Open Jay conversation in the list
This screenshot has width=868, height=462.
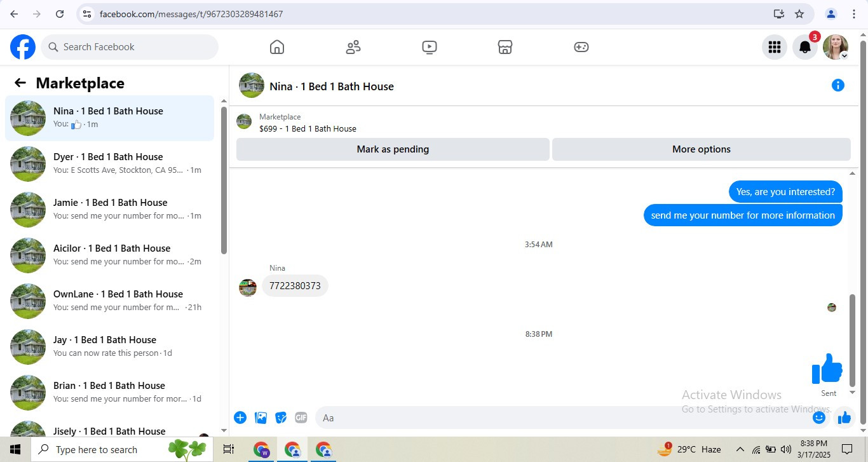(x=109, y=347)
